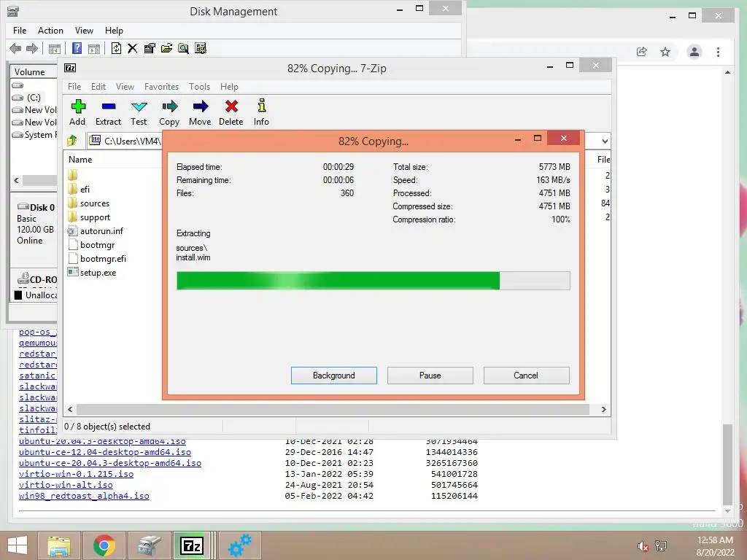Click the up-one-level folder icon in 7-Zip
Image resolution: width=747 pixels, height=560 pixels.
point(72,141)
